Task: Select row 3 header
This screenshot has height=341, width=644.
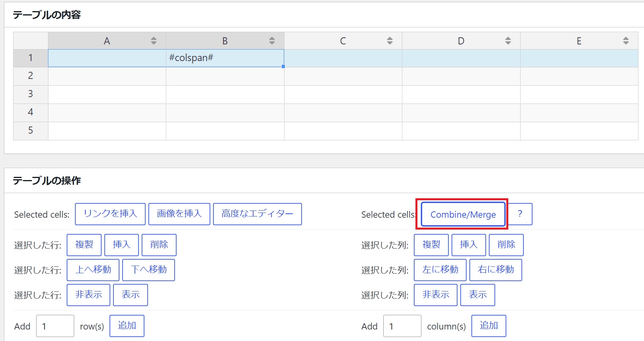Action: click(x=31, y=94)
